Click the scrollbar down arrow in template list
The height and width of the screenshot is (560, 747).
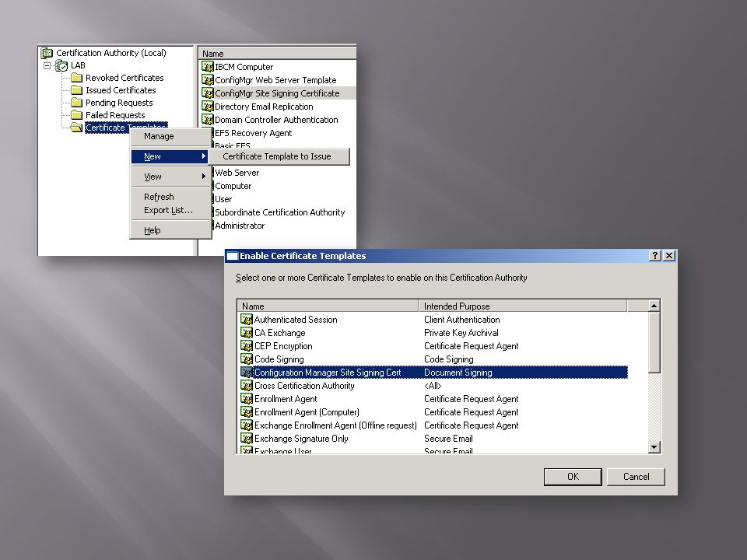coord(654,446)
